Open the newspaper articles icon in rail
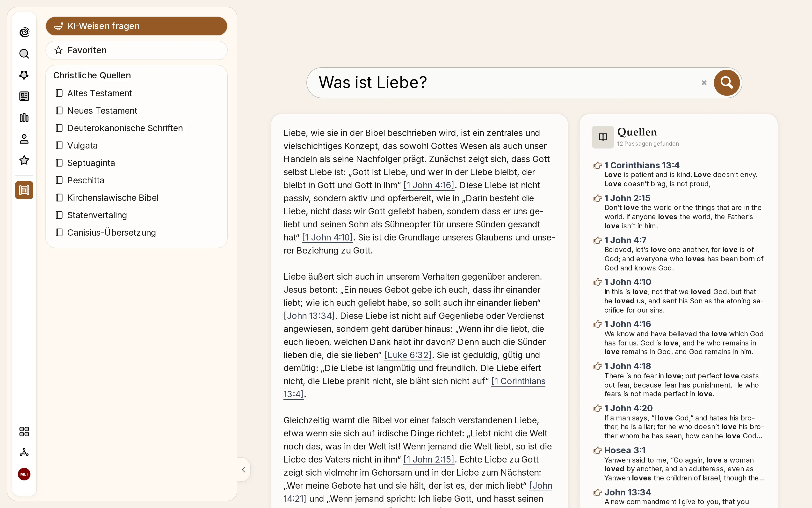This screenshot has width=812, height=508. click(x=24, y=97)
